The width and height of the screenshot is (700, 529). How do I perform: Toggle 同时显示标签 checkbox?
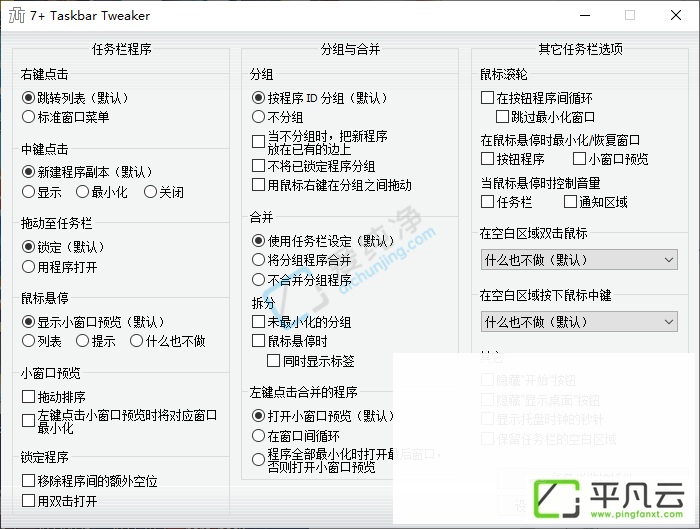click(273, 361)
